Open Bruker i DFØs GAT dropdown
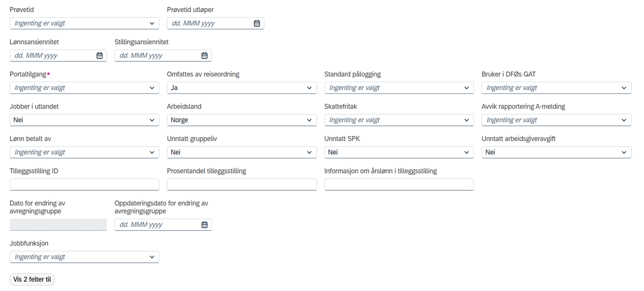644x291 pixels. 556,88
